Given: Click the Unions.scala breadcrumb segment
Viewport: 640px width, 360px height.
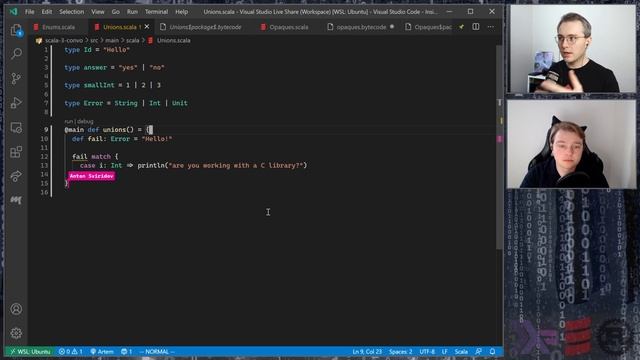Looking at the screenshot, I should (x=173, y=40).
